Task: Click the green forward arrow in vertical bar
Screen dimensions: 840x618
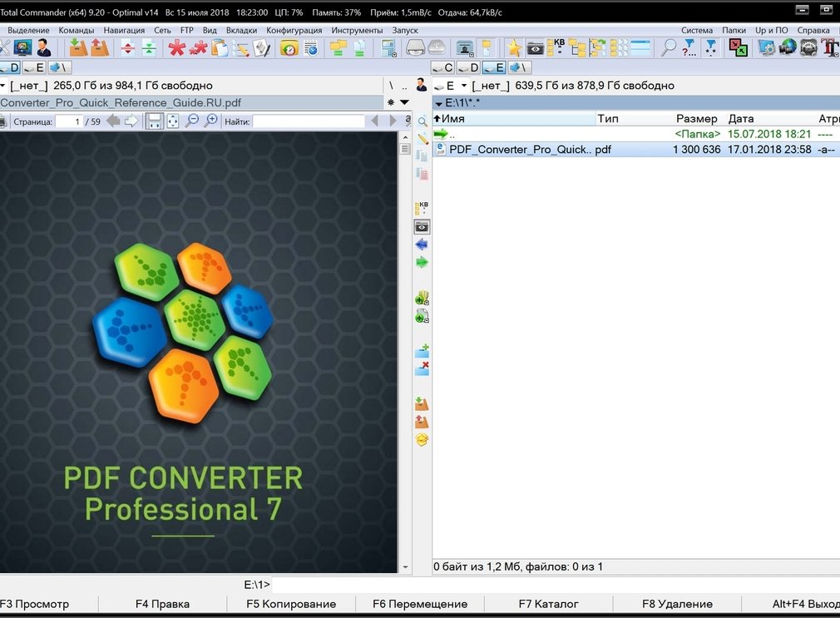Action: 422,262
